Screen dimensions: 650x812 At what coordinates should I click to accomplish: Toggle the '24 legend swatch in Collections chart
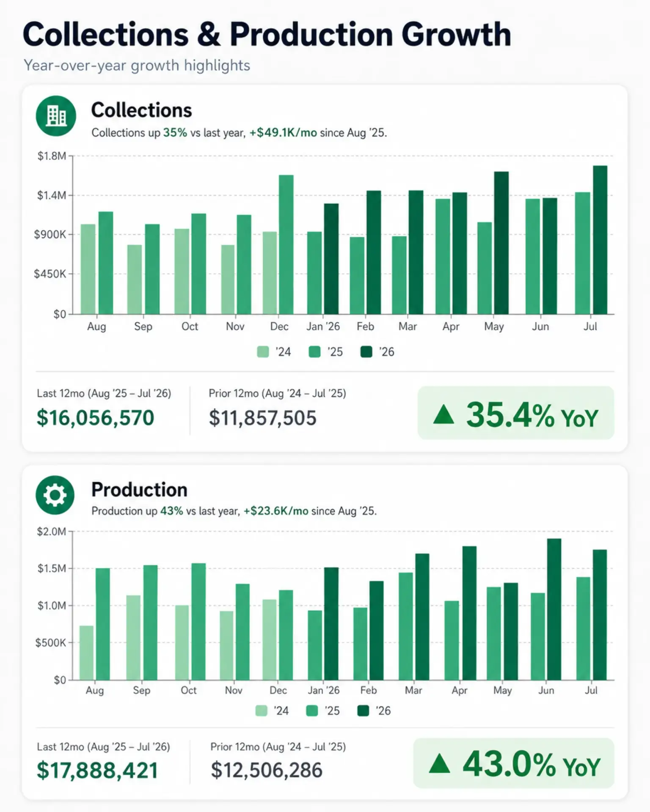click(263, 352)
